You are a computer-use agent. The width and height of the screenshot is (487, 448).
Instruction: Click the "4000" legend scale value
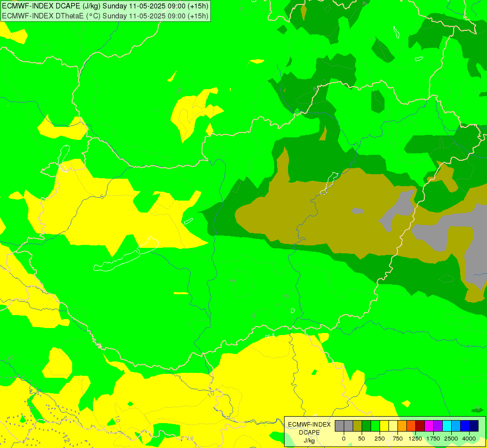[469, 439]
